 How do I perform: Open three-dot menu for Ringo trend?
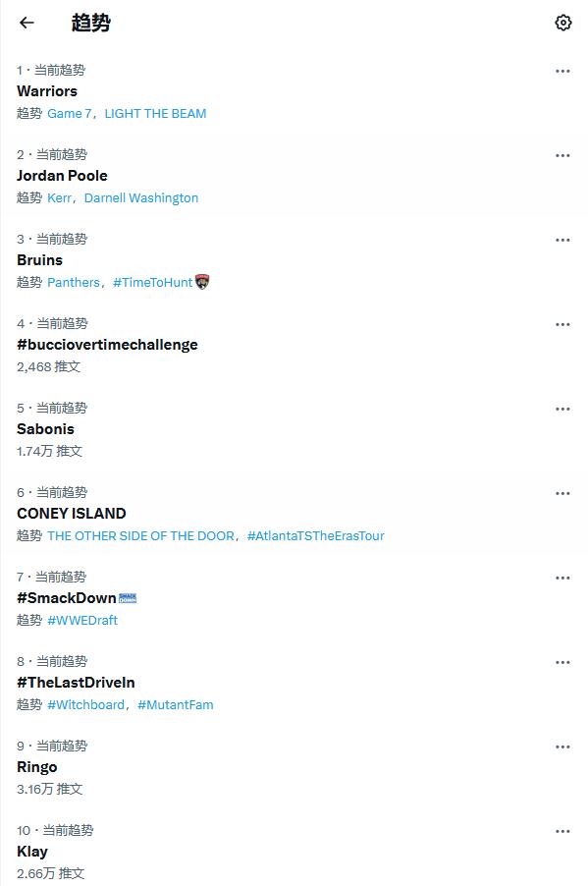pyautogui.click(x=562, y=747)
